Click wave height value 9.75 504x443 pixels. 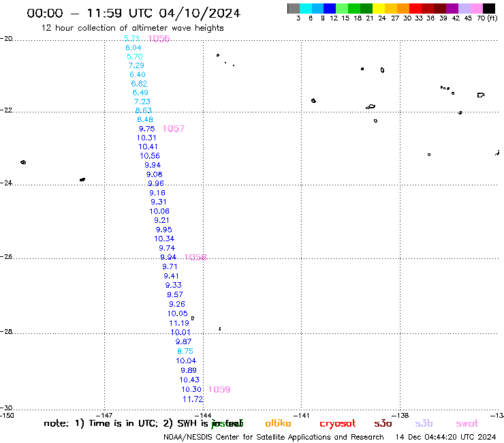(x=147, y=129)
